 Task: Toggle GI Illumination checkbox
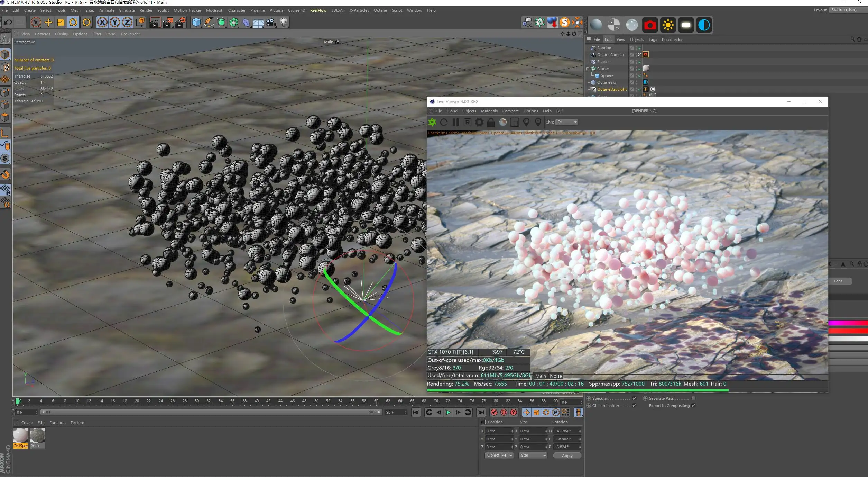pyautogui.click(x=634, y=406)
